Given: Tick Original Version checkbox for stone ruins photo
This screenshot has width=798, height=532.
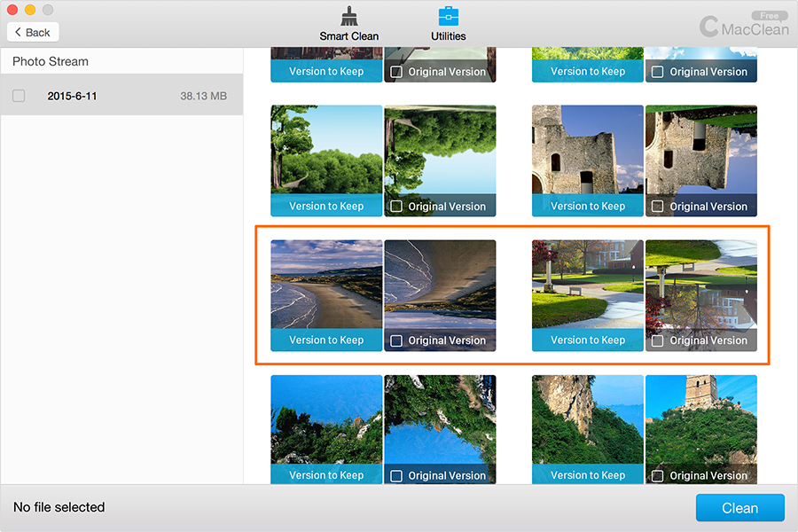Looking at the screenshot, I should [658, 207].
